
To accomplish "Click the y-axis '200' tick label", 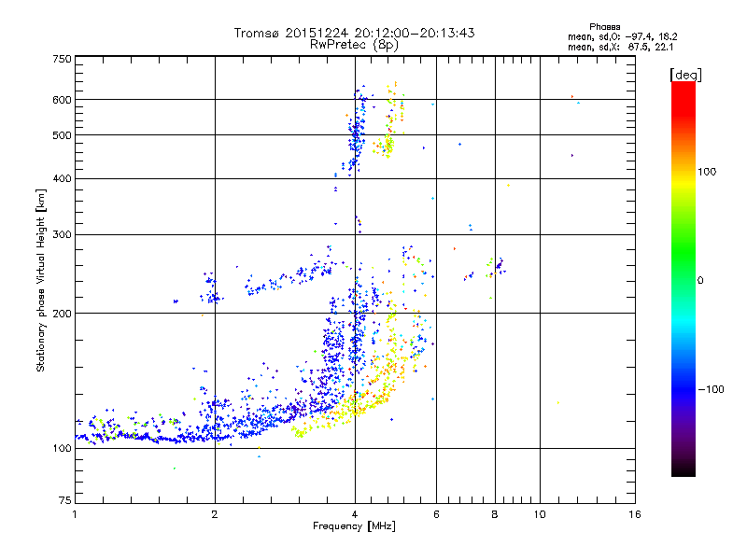I will [62, 314].
